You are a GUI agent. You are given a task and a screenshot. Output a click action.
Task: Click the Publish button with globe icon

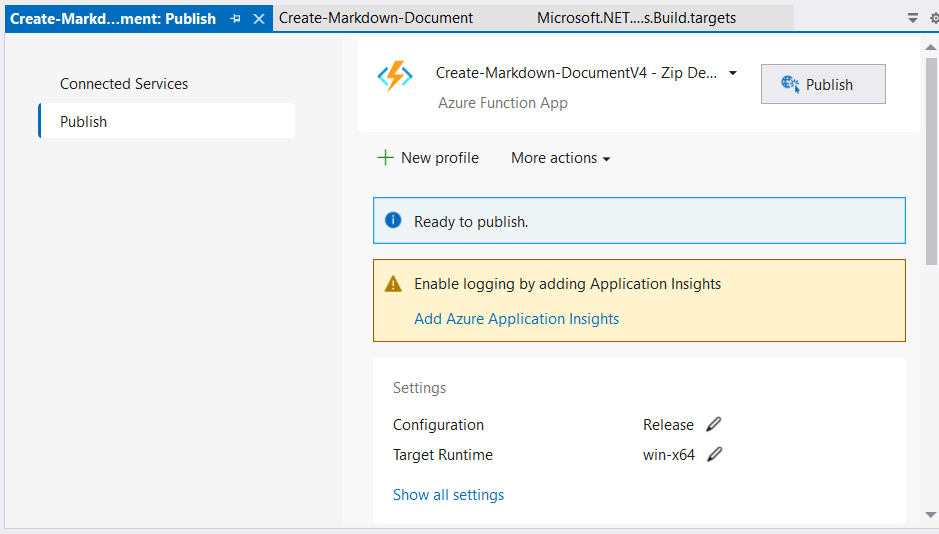823,84
